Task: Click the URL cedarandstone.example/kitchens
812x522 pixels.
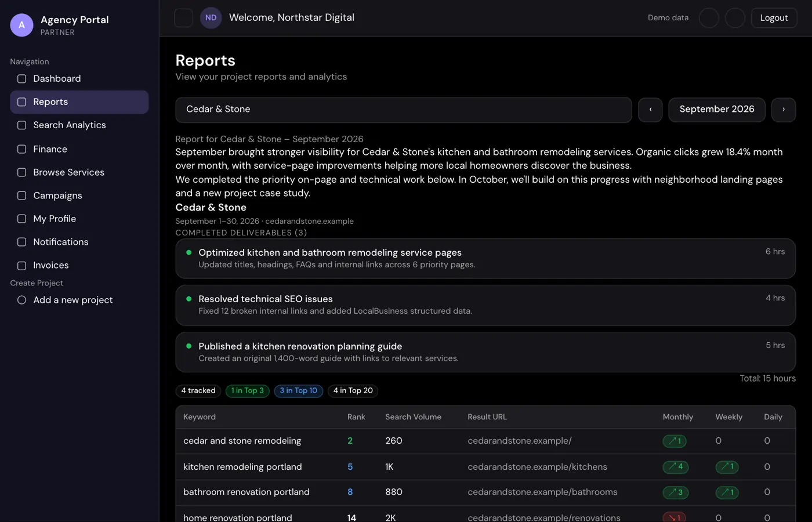Action: 538,467
